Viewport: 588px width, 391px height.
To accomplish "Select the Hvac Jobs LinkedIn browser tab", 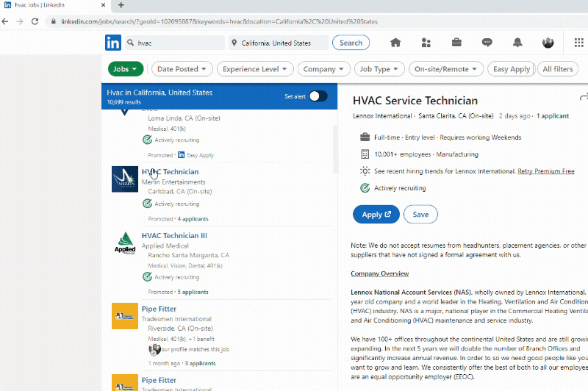I will 56,5.
